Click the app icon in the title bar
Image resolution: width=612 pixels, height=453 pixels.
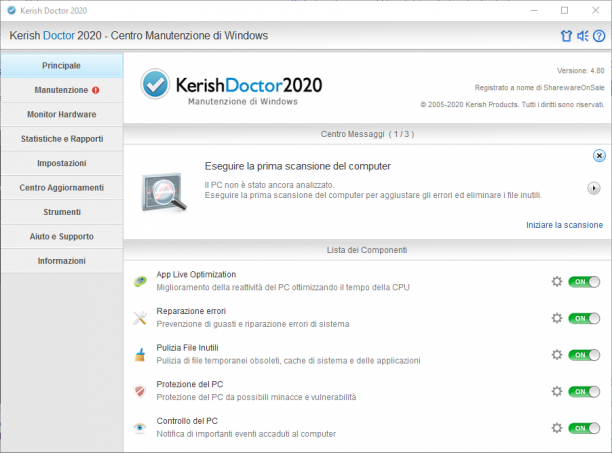[x=12, y=11]
